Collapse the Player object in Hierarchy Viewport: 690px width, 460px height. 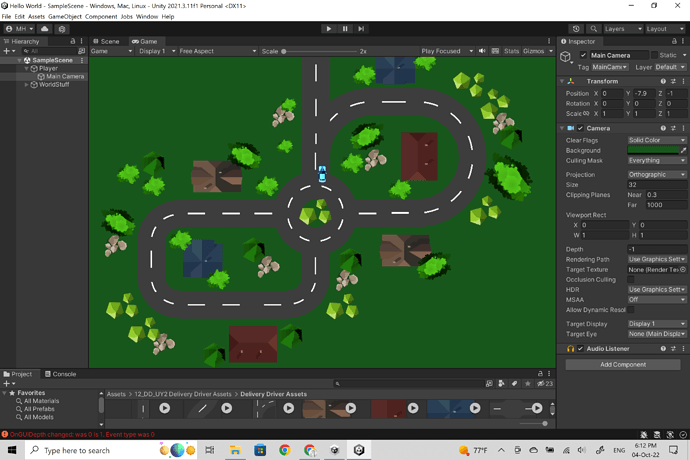click(26, 68)
